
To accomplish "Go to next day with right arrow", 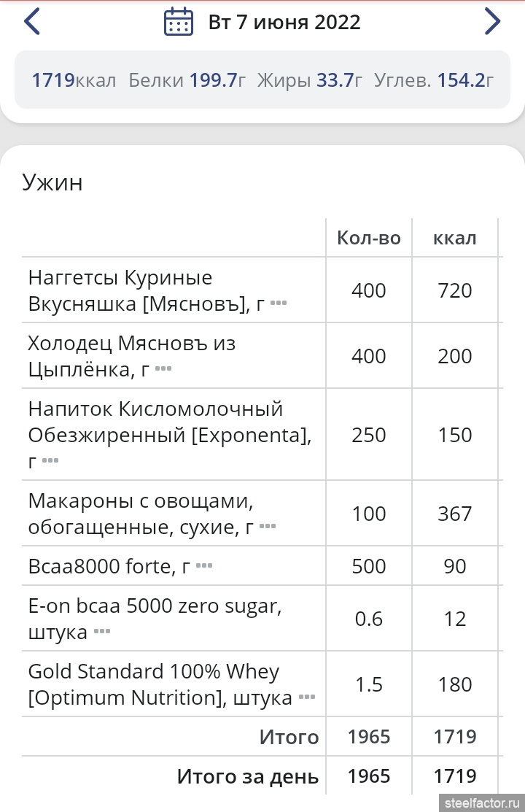I will pyautogui.click(x=492, y=22).
